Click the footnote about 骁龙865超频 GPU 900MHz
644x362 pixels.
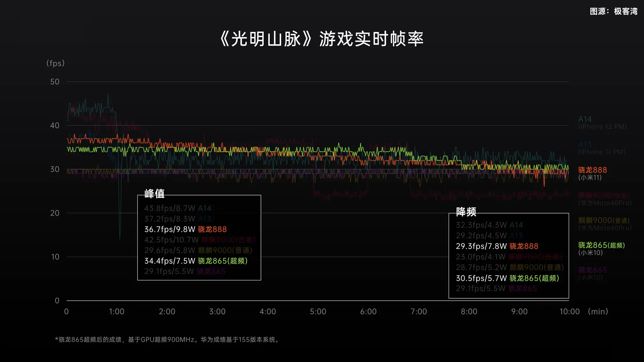pyautogui.click(x=167, y=340)
